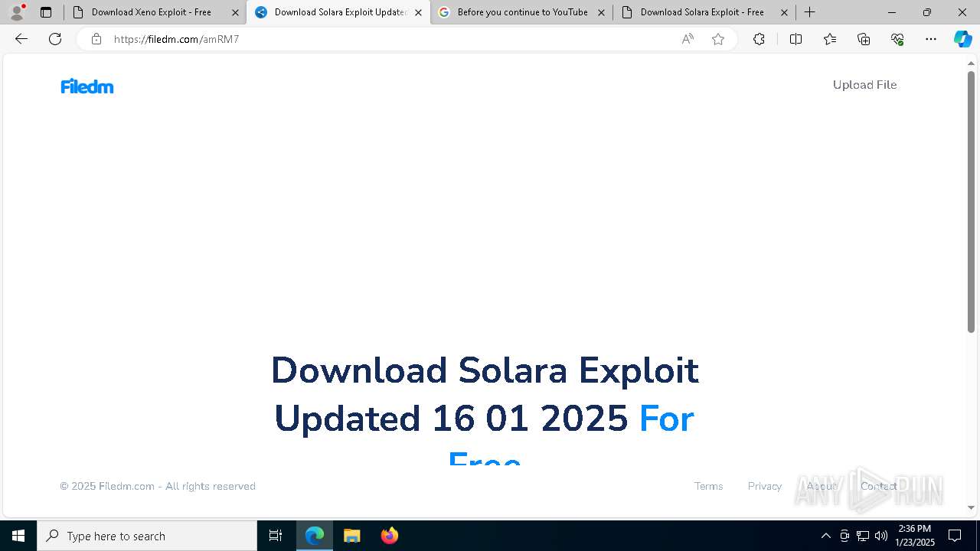
Task: Open the Privacy footer link
Action: point(765,486)
